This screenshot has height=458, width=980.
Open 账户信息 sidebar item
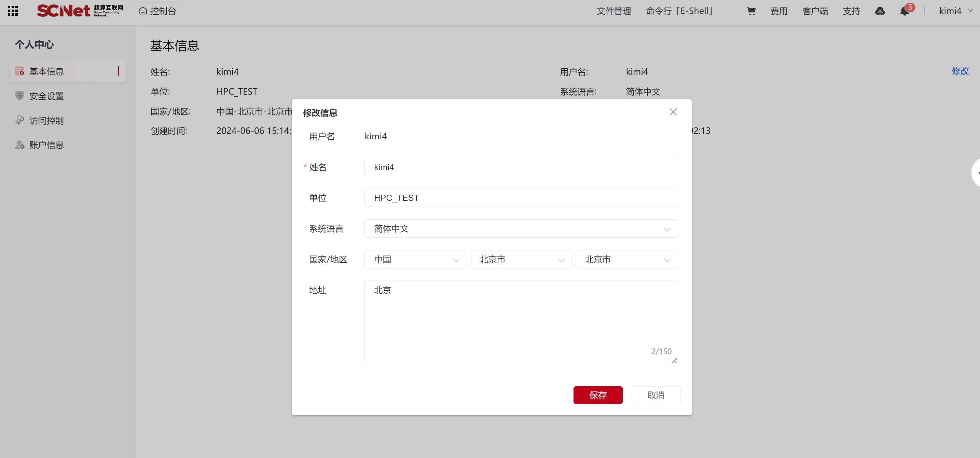46,145
